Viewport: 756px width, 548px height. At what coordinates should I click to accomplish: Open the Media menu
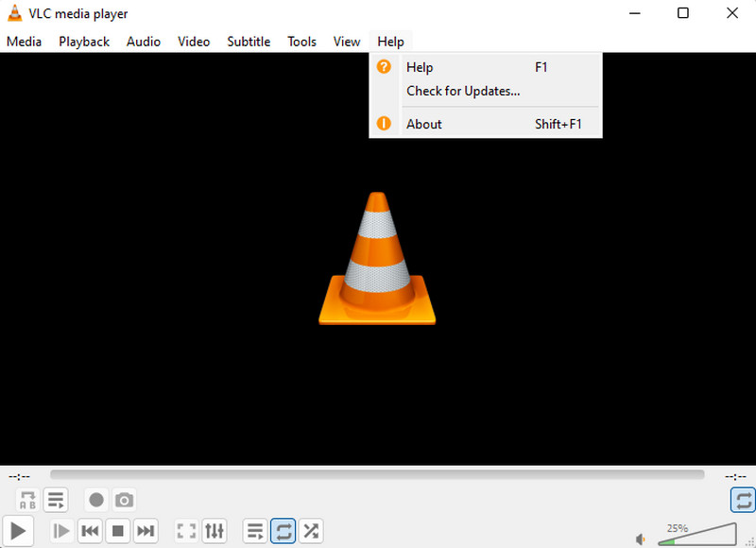pos(24,42)
